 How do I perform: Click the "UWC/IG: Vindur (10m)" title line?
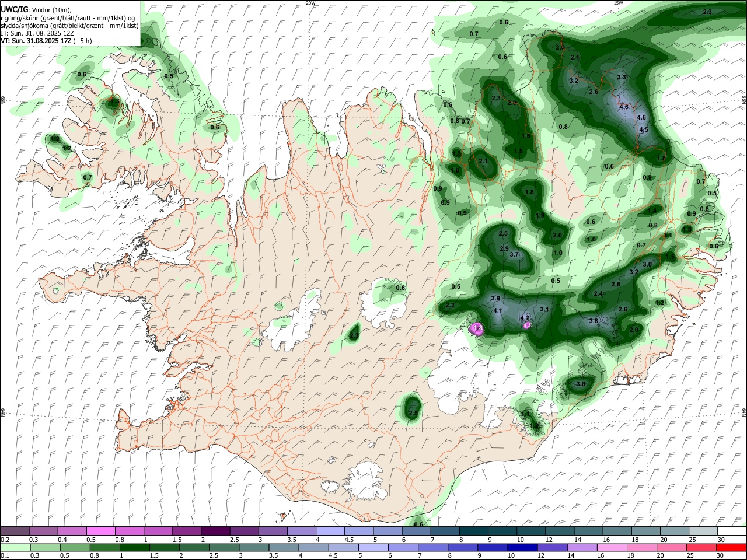point(36,10)
